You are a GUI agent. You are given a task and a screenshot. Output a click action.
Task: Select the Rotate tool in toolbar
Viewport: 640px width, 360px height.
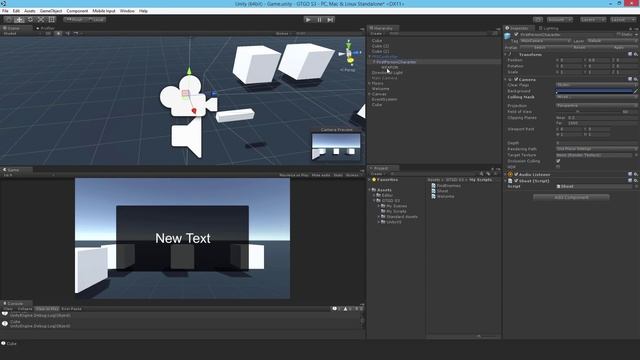(x=30, y=20)
